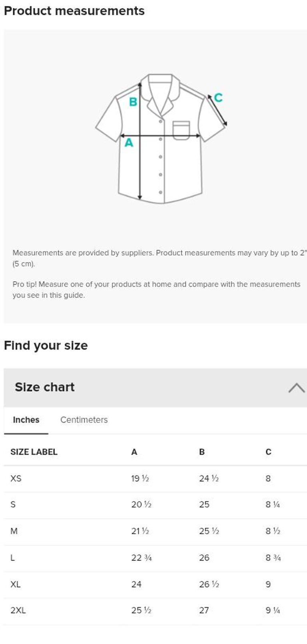Click column header C in size table
307x644 pixels.
click(x=268, y=452)
